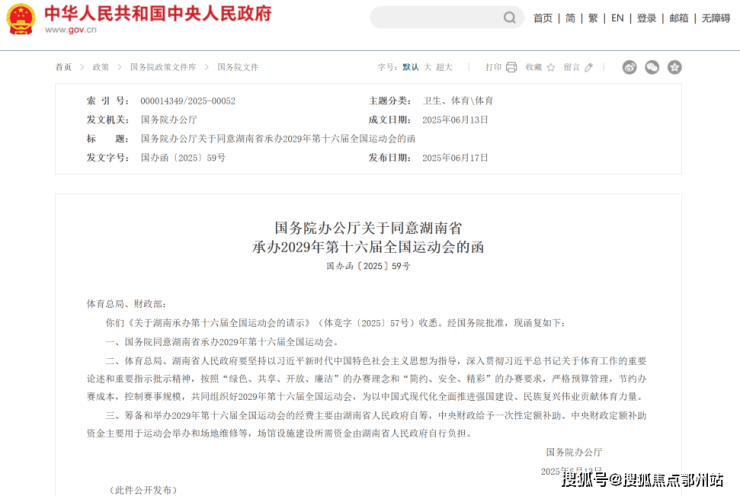The width and height of the screenshot is (740, 496).
Task: Share via WeChat icon
Action: pos(652,67)
